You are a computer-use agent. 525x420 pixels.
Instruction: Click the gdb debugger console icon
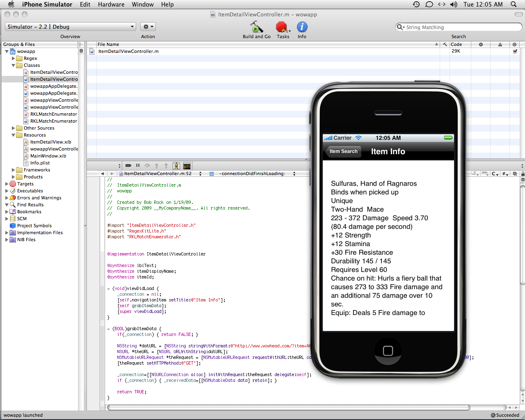[x=187, y=166]
